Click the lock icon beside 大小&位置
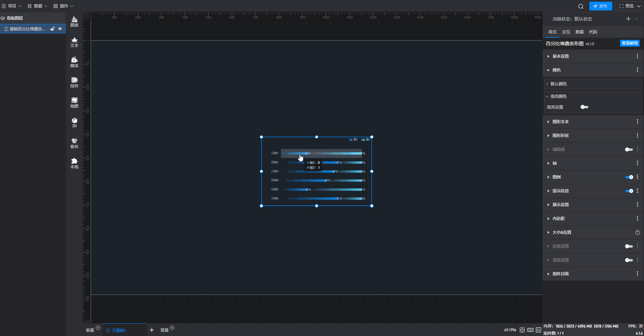Image resolution: width=644 pixels, height=336 pixels. (x=637, y=232)
